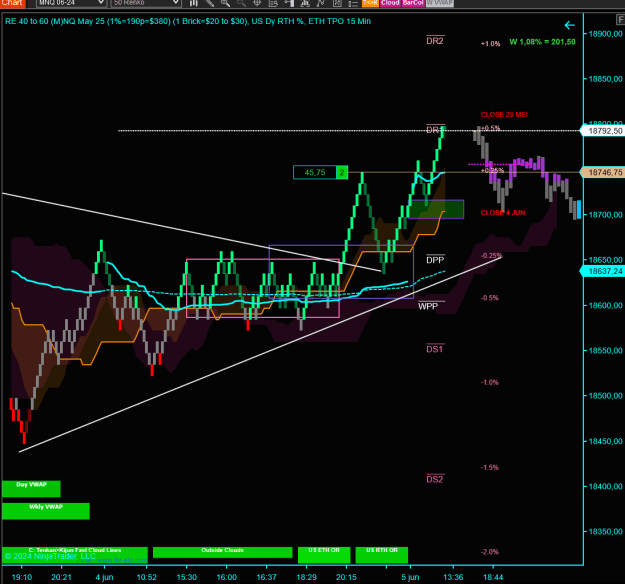This screenshot has height=584, width=625.
Task: Select the 18746,75 price marker
Action: tap(602, 172)
